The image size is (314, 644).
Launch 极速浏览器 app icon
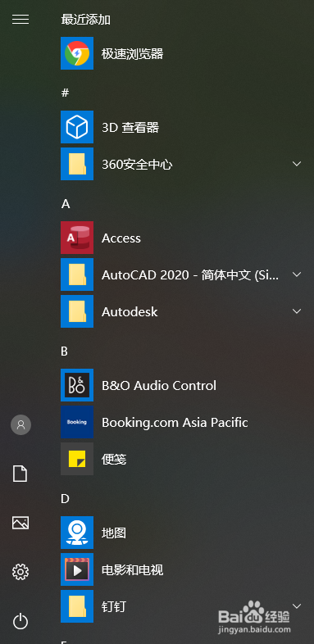click(77, 53)
